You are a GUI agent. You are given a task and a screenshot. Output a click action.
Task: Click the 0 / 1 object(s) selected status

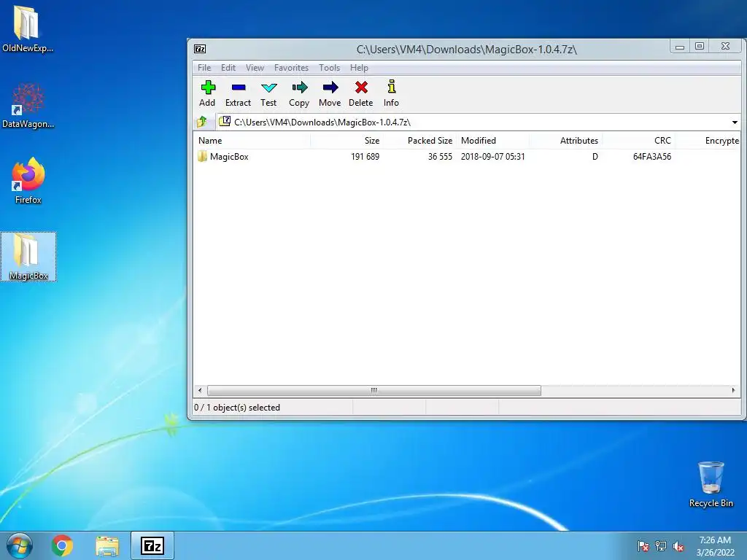pyautogui.click(x=237, y=408)
